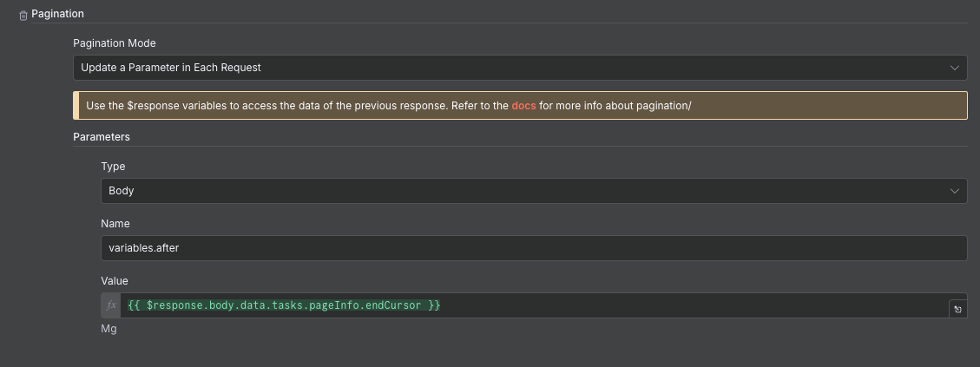Click the $response variables notice box
The image size is (980, 367).
click(520, 106)
